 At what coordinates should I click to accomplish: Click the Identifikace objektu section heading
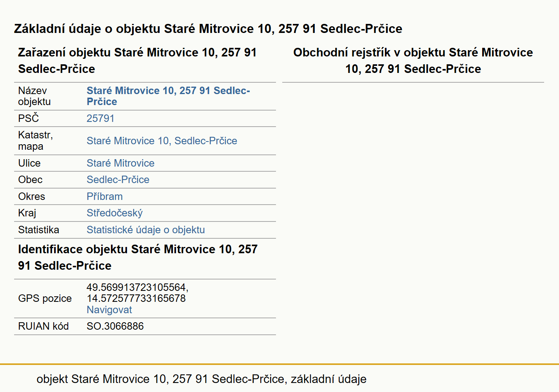pos(138,257)
